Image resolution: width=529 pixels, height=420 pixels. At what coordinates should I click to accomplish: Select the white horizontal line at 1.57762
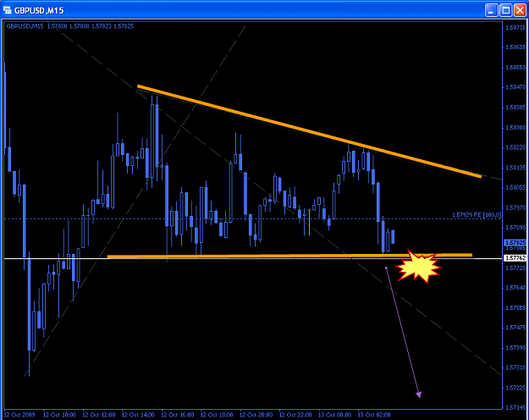[x=253, y=258]
